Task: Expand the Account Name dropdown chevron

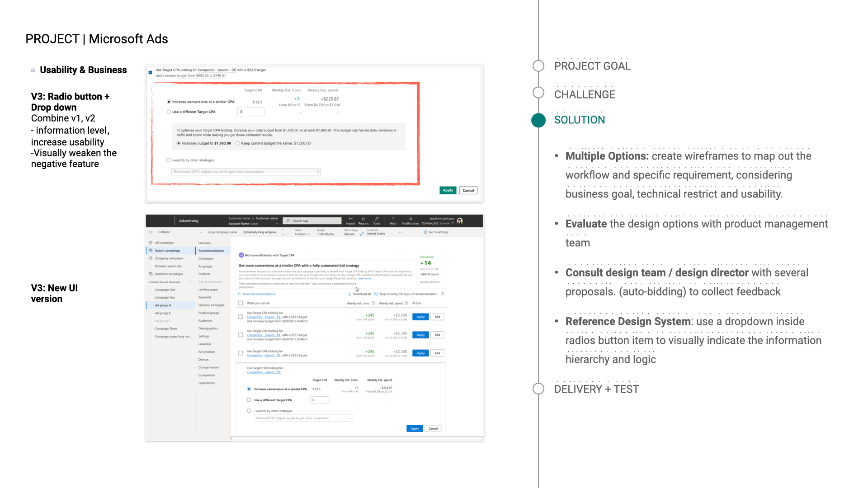Action: [277, 224]
